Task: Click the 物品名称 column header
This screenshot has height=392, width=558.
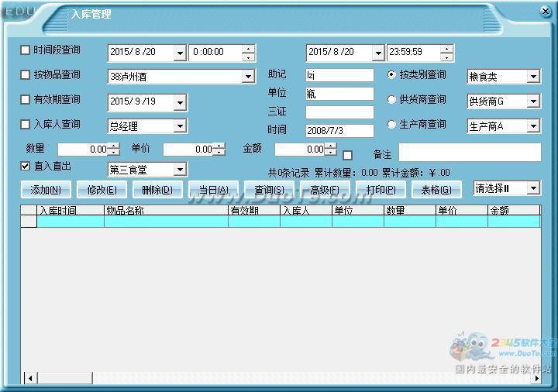Action: [166, 210]
